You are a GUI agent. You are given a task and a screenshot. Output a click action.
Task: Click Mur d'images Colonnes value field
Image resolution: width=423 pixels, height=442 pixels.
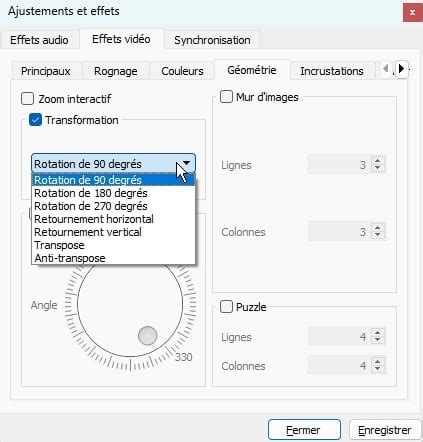[338, 231]
